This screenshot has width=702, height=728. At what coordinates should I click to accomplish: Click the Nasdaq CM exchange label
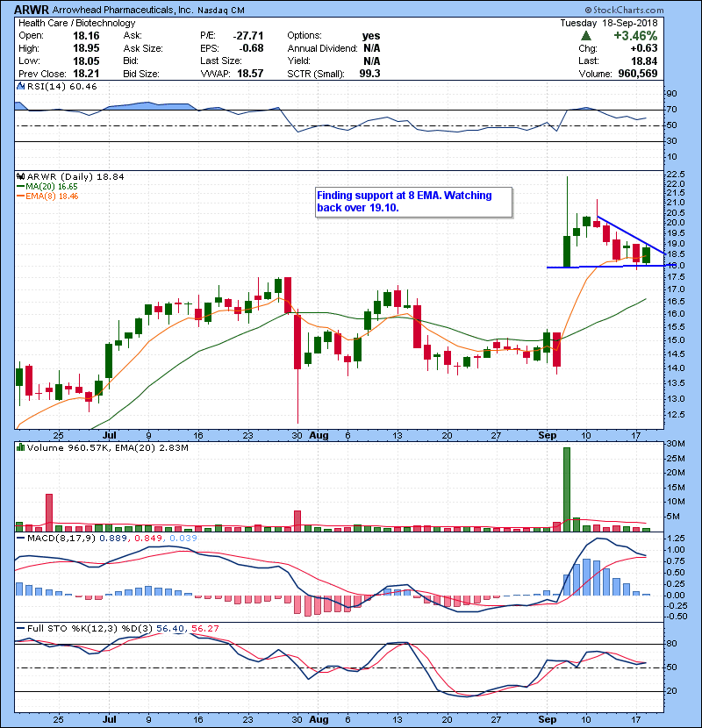[x=221, y=11]
